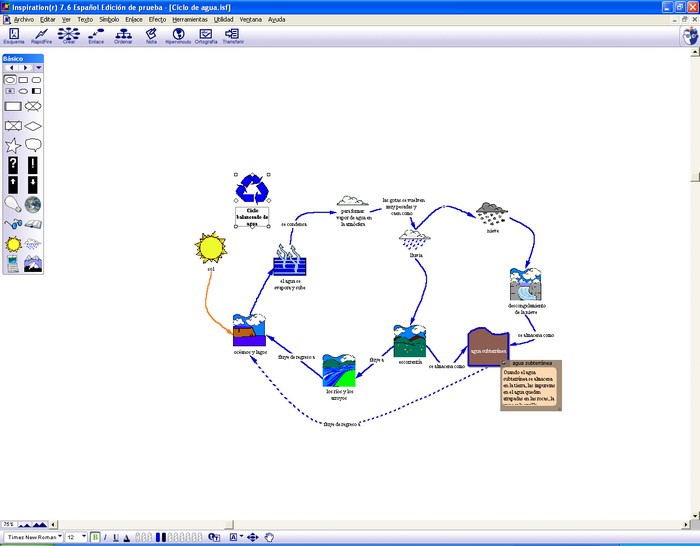Select the océanos y lagos diagram symbol

248,329
